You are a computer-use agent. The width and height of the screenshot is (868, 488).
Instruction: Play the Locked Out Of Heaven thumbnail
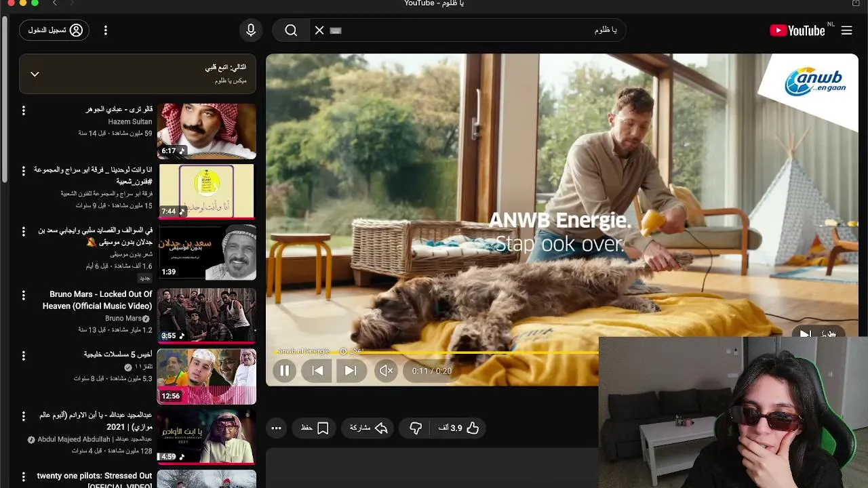coord(207,315)
